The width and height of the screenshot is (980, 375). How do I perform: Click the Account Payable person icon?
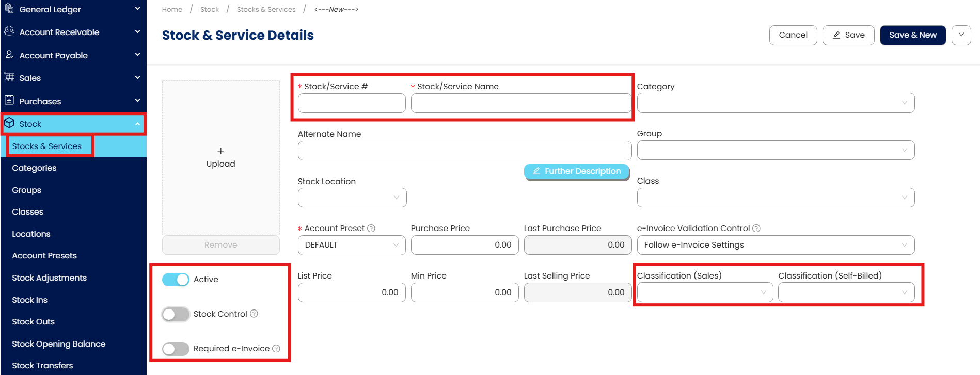coord(9,55)
